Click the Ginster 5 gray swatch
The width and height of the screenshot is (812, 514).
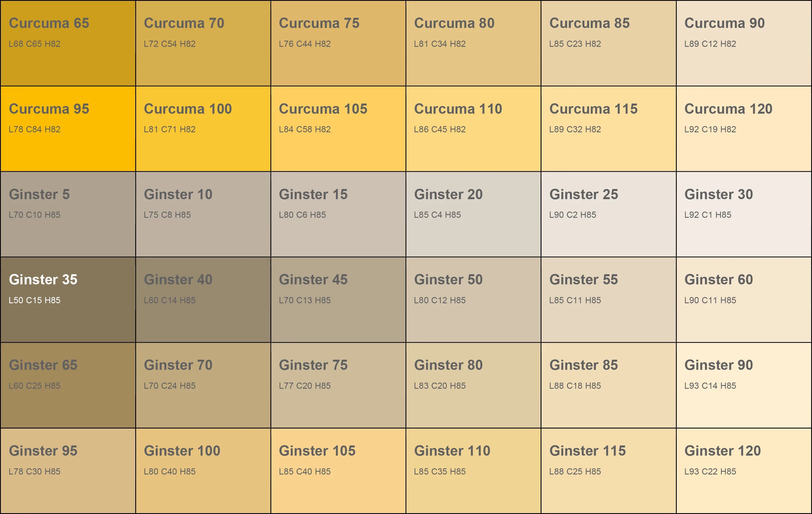coord(68,214)
